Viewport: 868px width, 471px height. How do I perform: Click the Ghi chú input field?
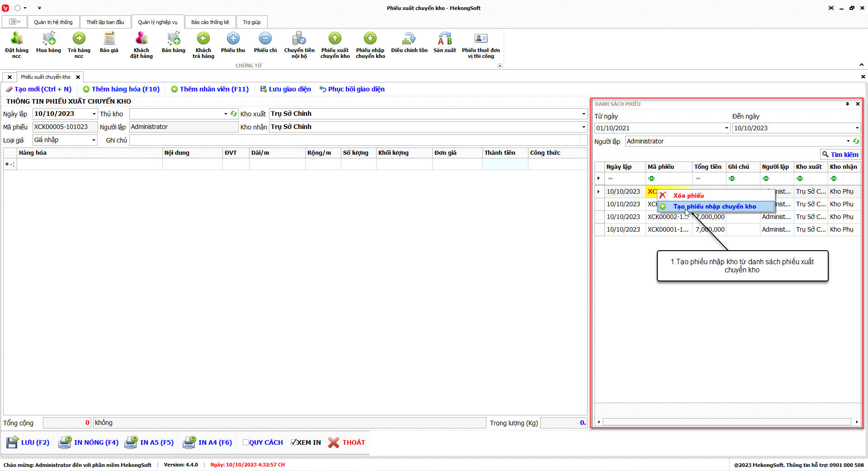355,140
